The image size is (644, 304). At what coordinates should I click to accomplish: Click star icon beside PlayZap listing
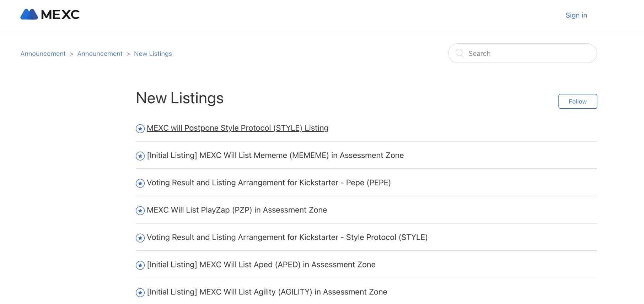[x=140, y=211]
